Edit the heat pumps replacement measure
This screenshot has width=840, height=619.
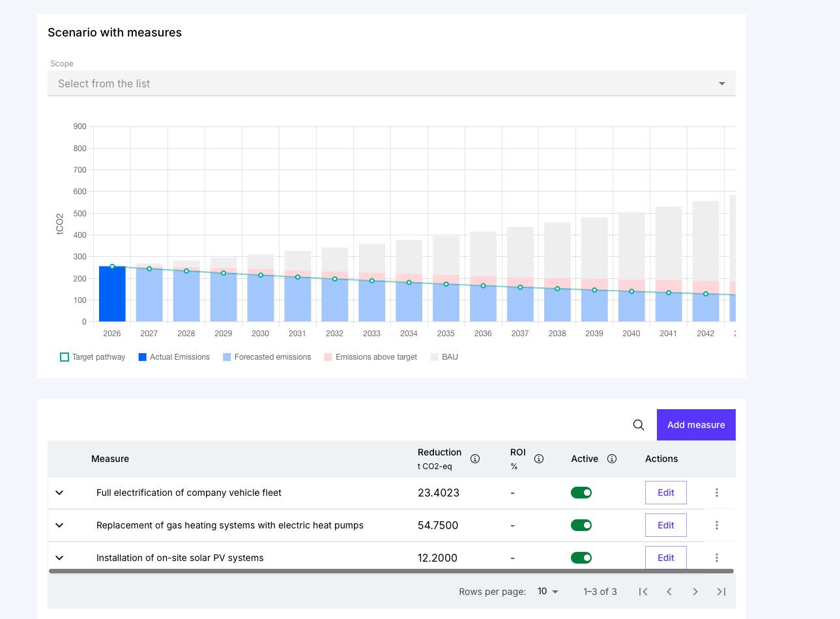click(665, 525)
